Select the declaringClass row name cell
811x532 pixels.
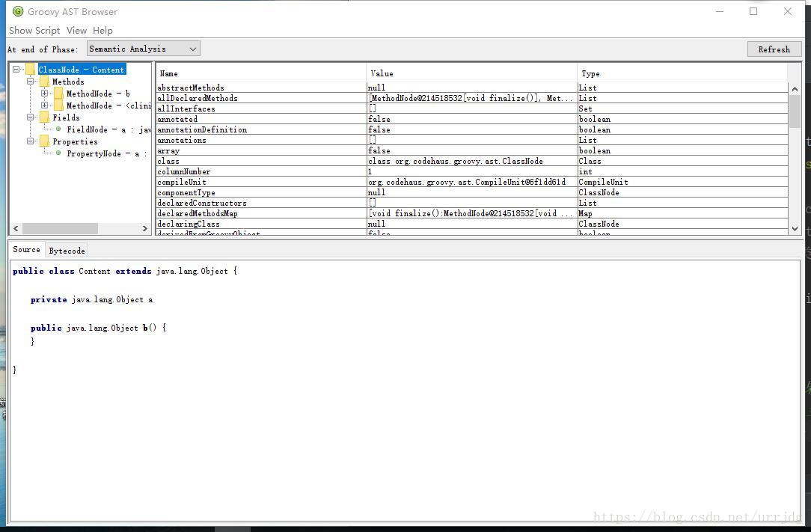pyautogui.click(x=261, y=224)
